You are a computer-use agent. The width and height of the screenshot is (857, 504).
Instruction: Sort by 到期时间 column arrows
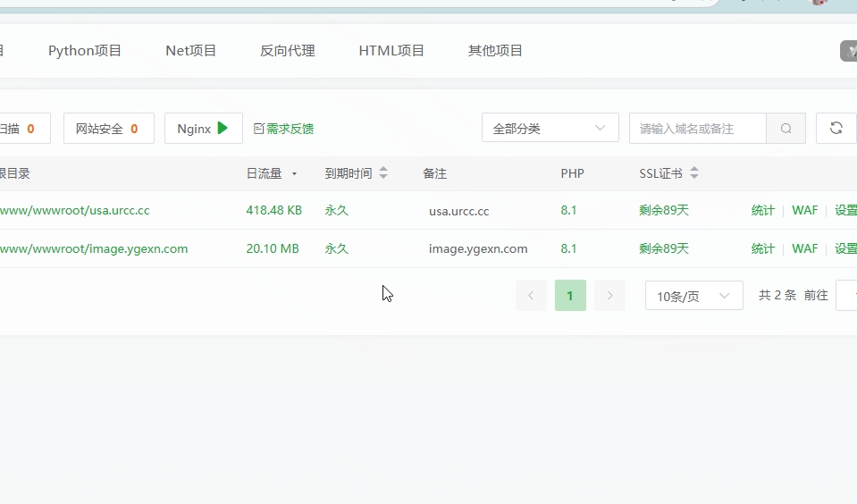[383, 173]
